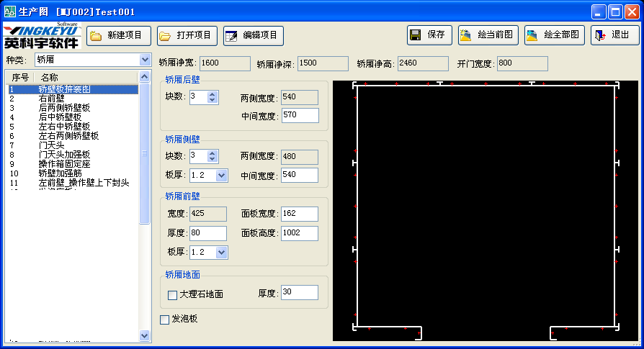Open the 板厚 dropdown under 轿厢侧壁
Screen dimensions: 644x349
pos(221,175)
